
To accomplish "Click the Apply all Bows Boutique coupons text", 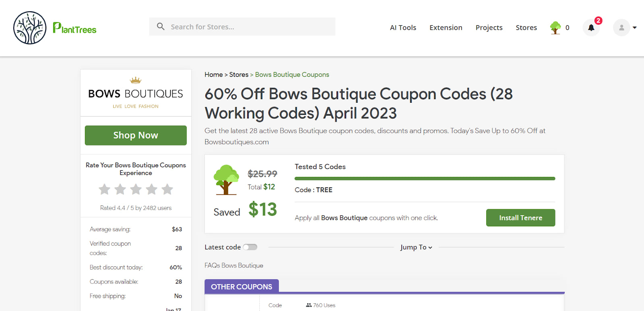I will pos(366,218).
